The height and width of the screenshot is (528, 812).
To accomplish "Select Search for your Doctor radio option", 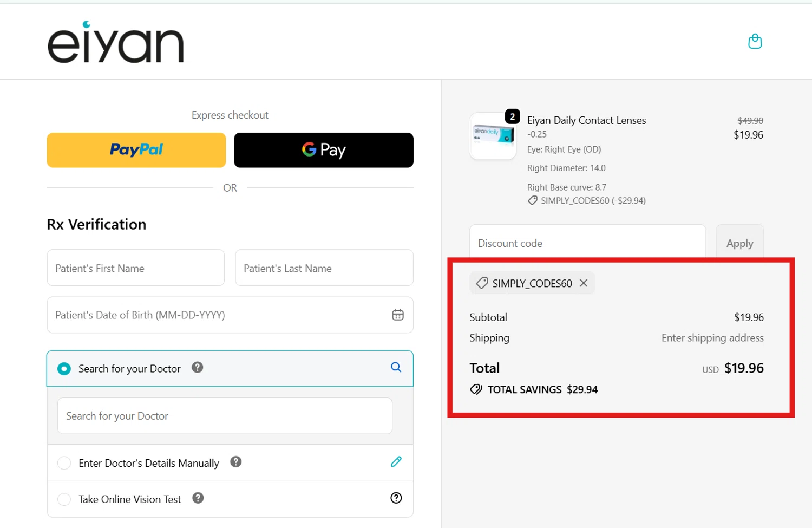I will point(64,369).
